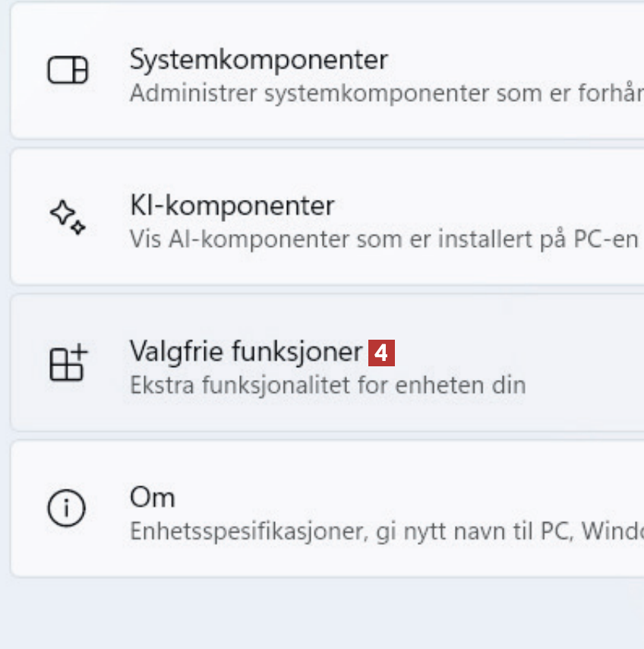The width and height of the screenshot is (644, 649).
Task: Click the blank background below the Om card
Action: tap(322, 614)
